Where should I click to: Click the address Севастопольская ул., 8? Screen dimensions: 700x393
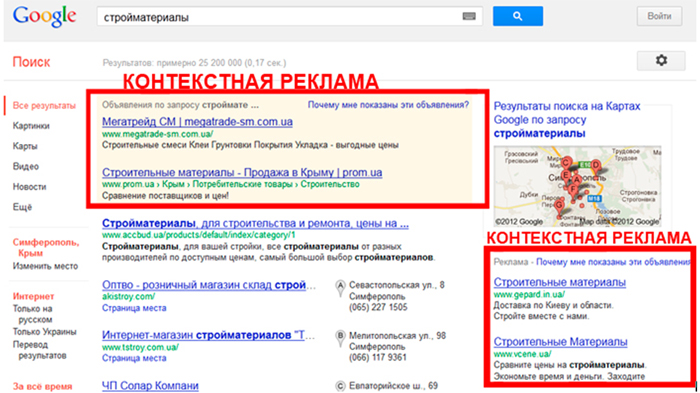click(x=397, y=285)
